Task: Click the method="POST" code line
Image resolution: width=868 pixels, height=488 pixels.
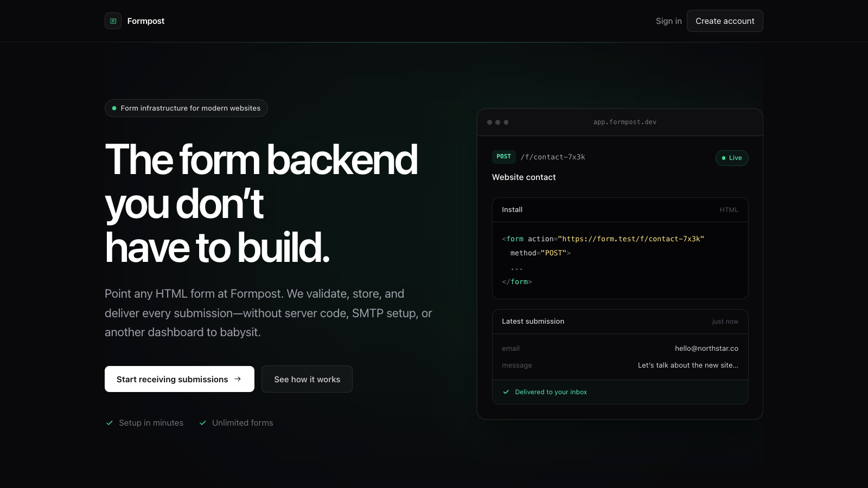Action: (540, 253)
